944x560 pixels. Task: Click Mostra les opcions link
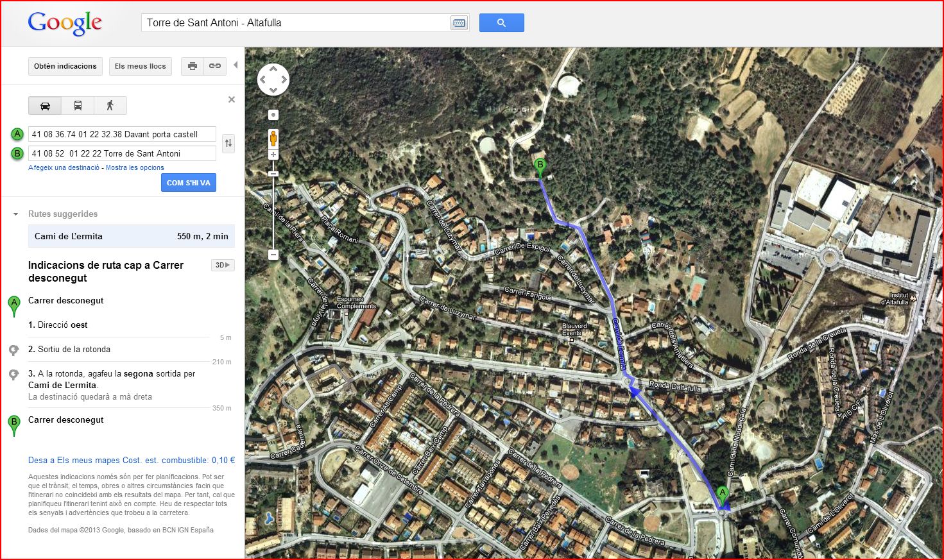coord(135,167)
